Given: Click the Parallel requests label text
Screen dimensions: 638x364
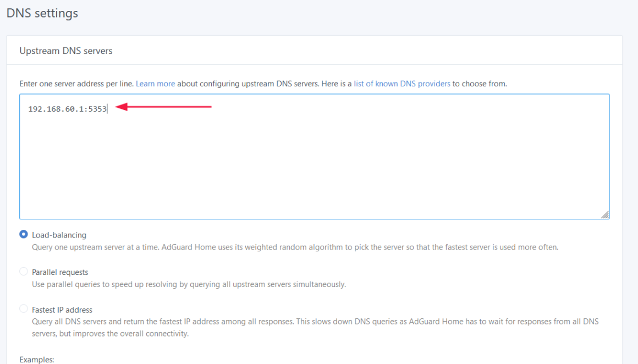Looking at the screenshot, I should 60,272.
